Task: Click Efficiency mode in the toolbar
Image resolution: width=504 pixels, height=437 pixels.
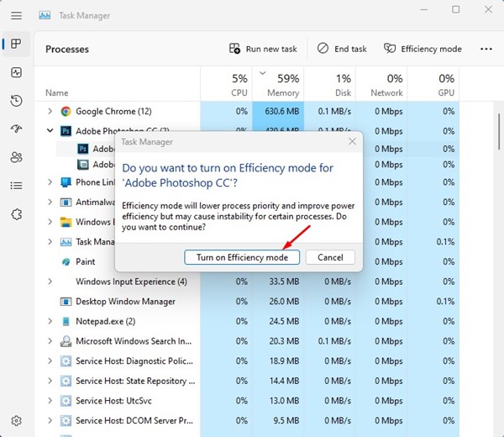Action: pyautogui.click(x=423, y=49)
